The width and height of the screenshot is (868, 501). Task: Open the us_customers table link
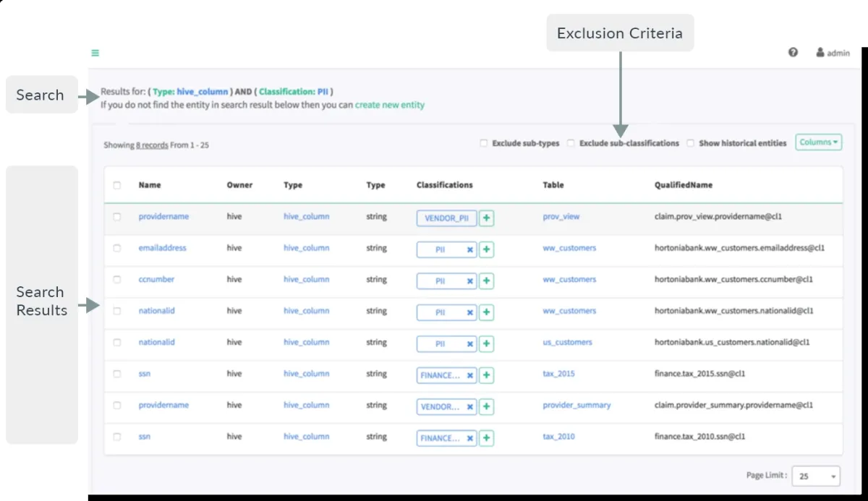click(567, 342)
